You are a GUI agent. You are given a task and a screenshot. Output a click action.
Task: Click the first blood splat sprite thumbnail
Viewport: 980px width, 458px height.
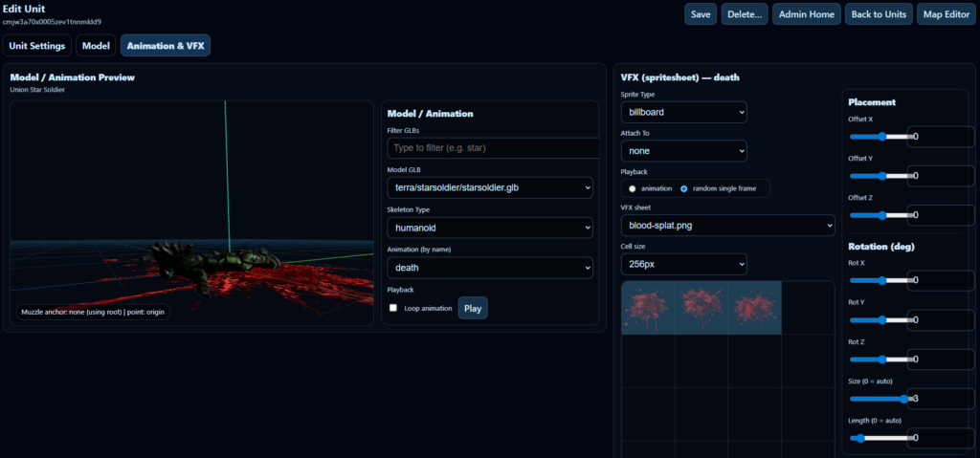pos(648,308)
